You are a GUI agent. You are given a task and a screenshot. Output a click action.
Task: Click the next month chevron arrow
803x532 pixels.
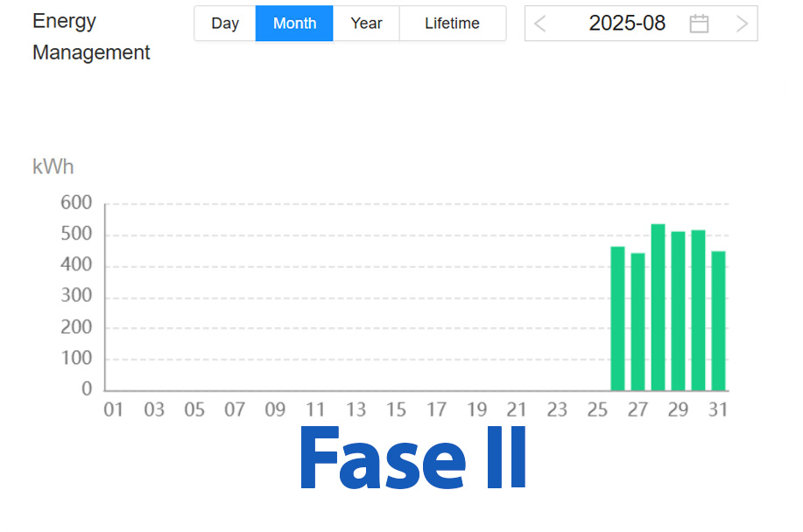743,24
